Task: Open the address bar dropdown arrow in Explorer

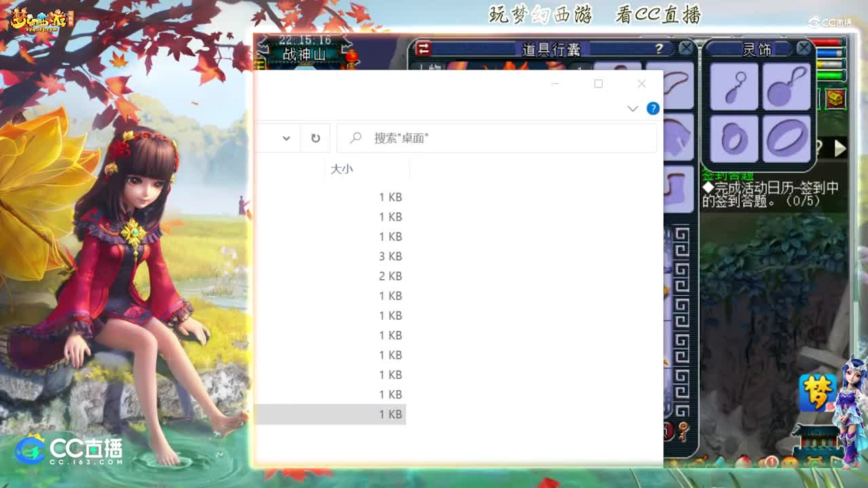Action: (x=286, y=138)
